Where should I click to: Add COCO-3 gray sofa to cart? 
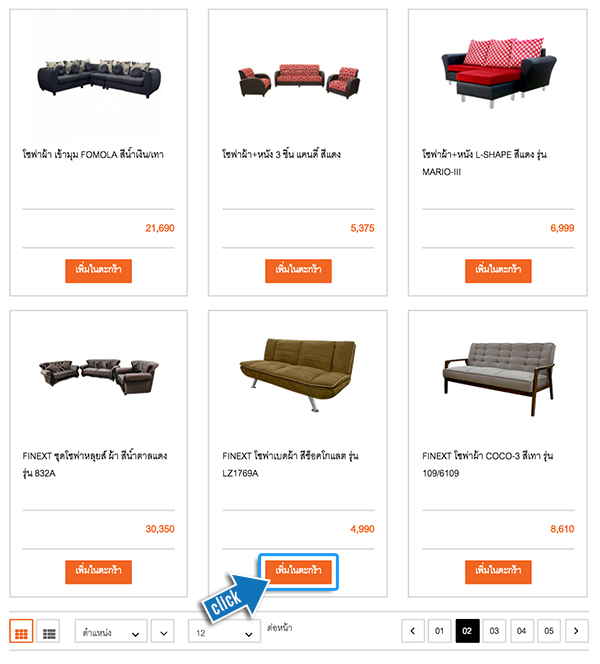498,572
